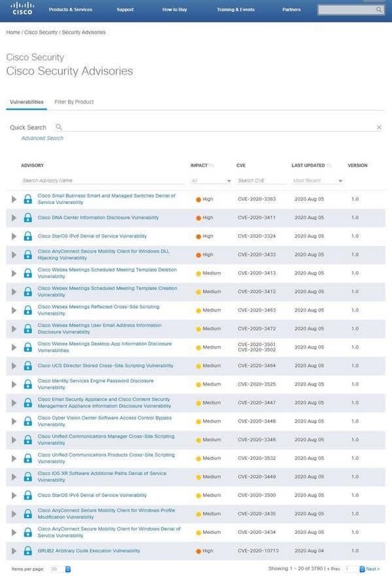Clear Quick Search with the X icon

pyautogui.click(x=379, y=128)
